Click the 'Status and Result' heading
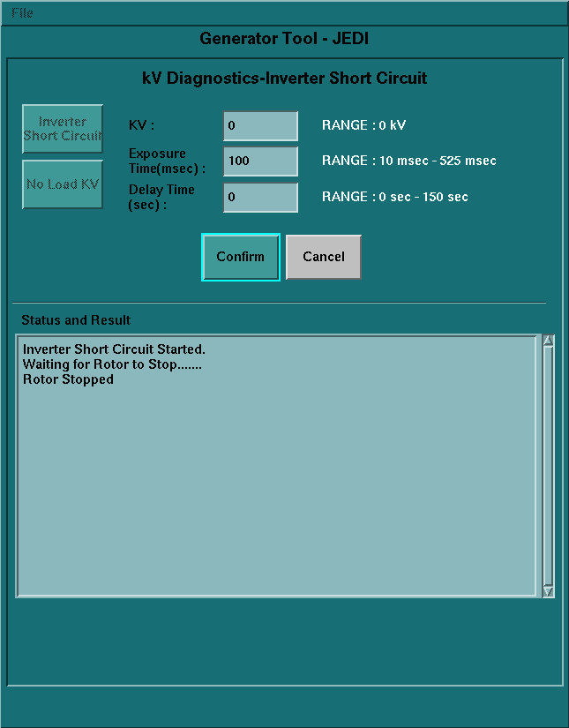 (76, 319)
